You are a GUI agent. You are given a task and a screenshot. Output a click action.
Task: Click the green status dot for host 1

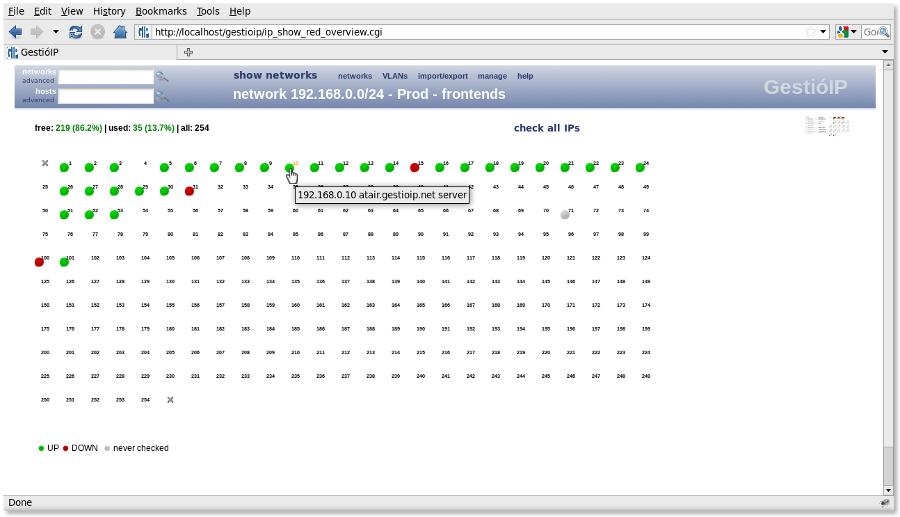click(64, 168)
